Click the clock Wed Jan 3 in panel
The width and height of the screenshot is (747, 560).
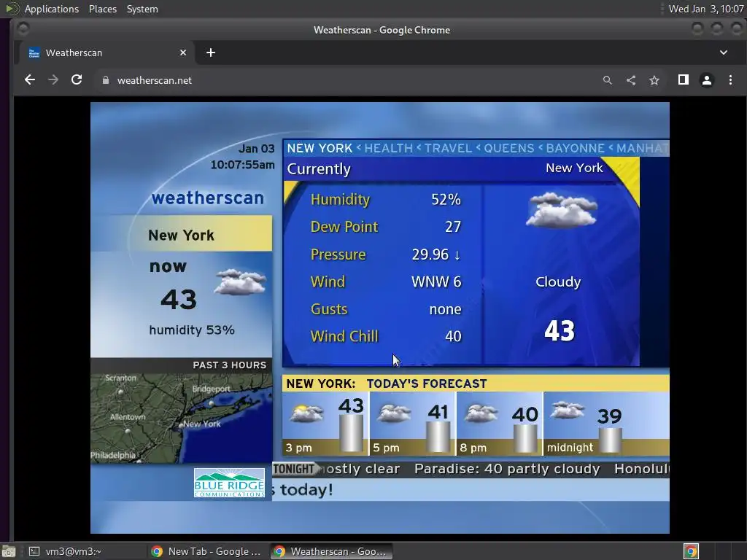(x=705, y=9)
